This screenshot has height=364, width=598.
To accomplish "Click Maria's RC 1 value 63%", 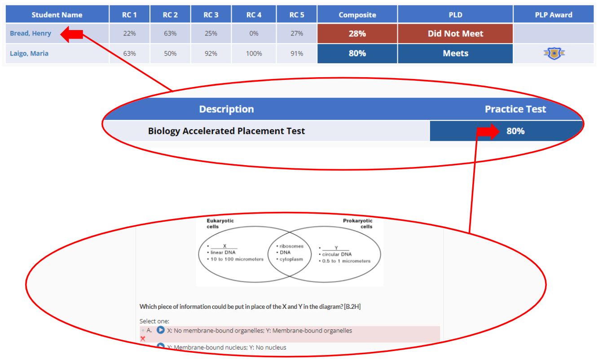I will click(x=129, y=53).
